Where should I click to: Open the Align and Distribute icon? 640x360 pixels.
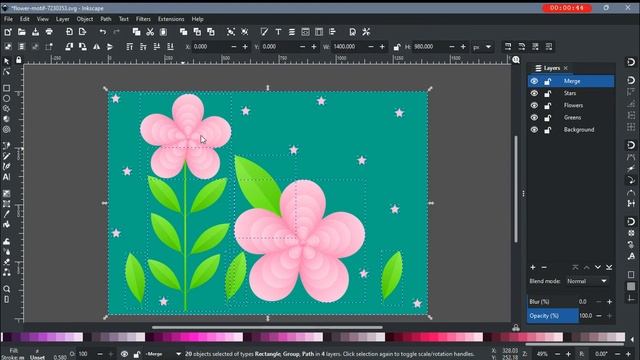click(x=332, y=32)
